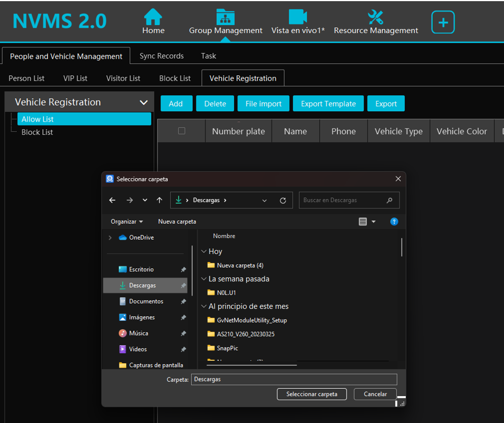504x423 pixels.
Task: Open the Vista en vivo camera icon
Action: [x=297, y=17]
